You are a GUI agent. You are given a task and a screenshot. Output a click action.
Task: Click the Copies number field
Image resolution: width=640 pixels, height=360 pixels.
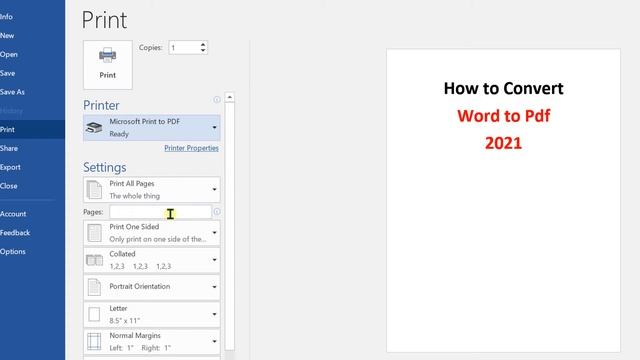point(184,48)
